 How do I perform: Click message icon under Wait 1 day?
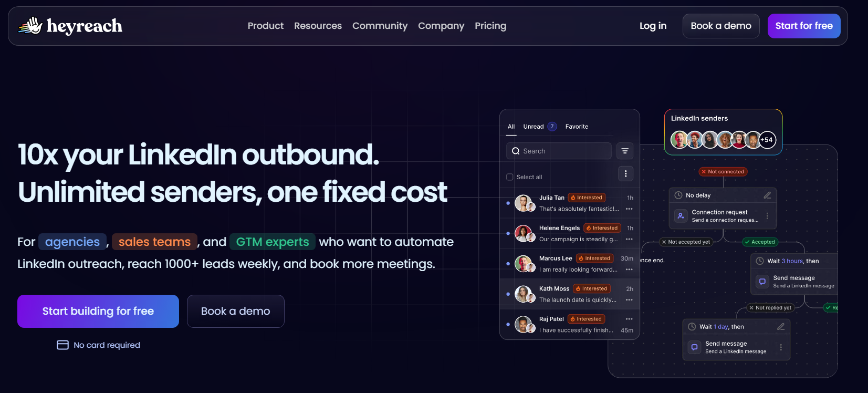point(694,347)
